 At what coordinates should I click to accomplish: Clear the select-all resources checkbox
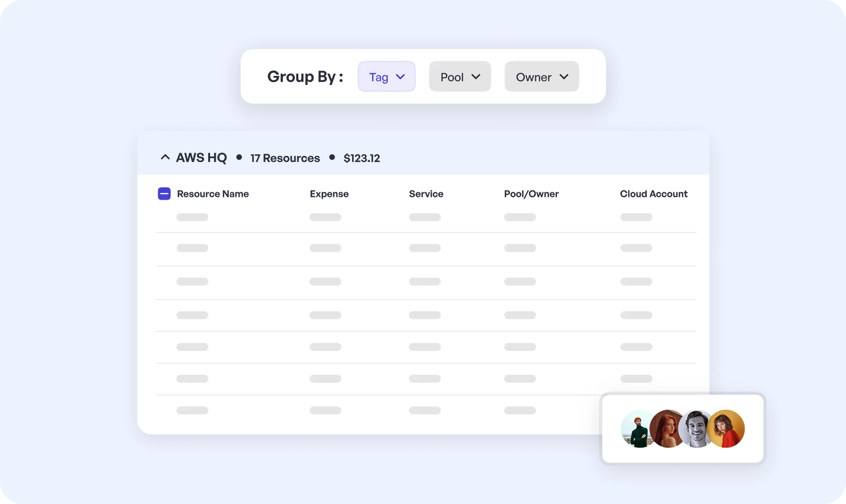[x=164, y=193]
